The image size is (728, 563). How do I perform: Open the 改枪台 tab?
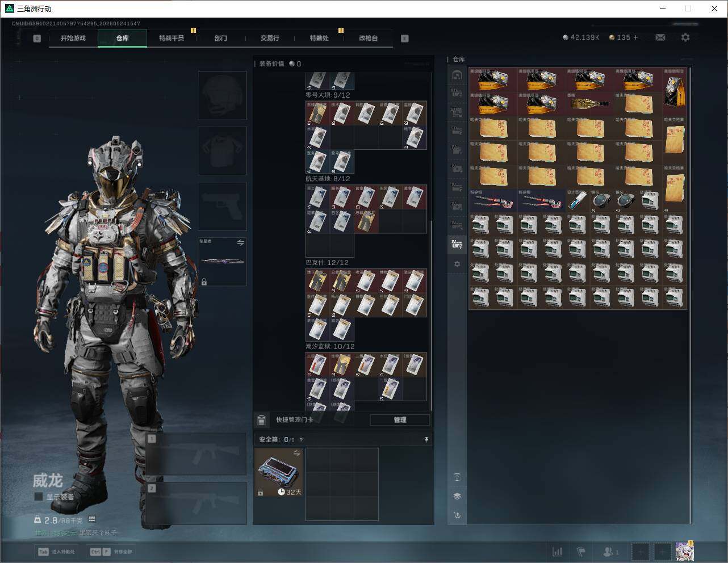(x=368, y=38)
